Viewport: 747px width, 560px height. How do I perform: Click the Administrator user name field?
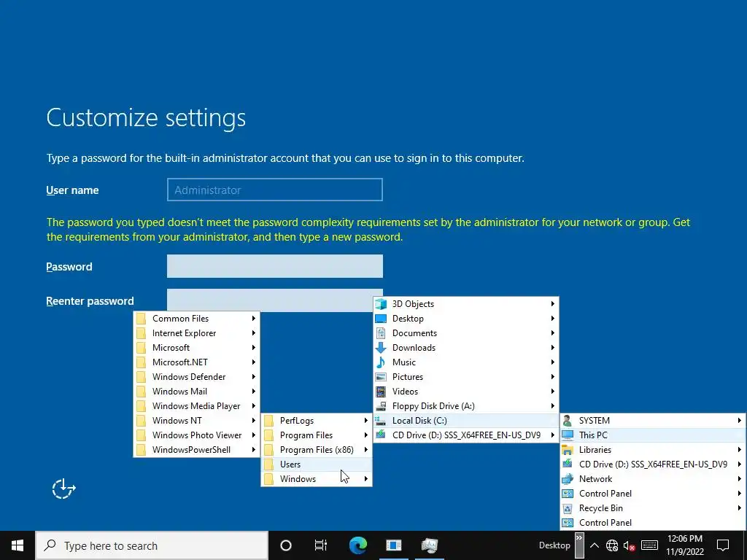275,190
